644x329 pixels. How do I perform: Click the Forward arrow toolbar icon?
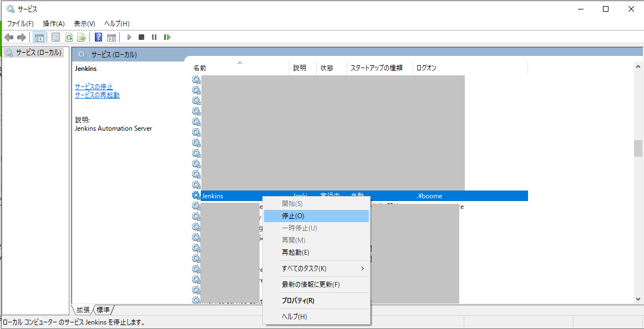tap(22, 37)
